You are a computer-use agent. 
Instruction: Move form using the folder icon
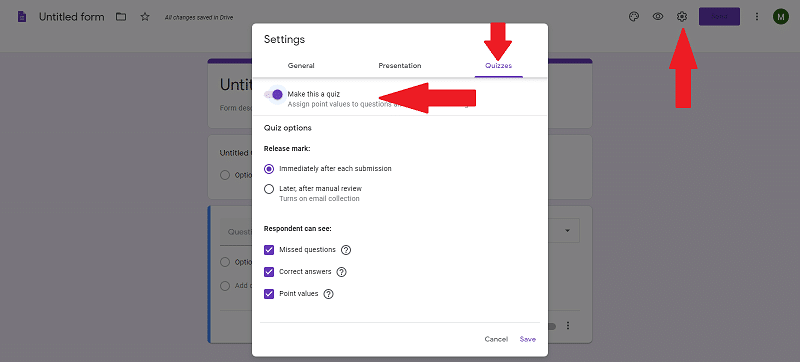(121, 17)
